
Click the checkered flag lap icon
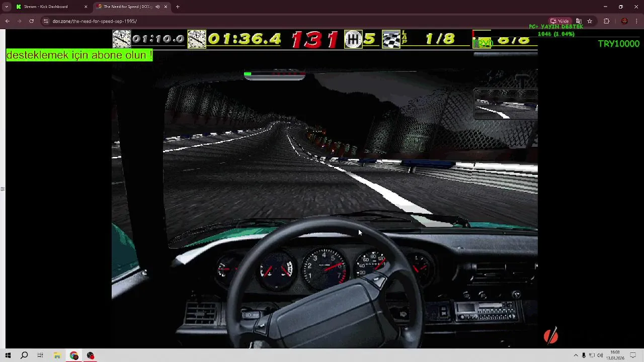[x=391, y=39]
